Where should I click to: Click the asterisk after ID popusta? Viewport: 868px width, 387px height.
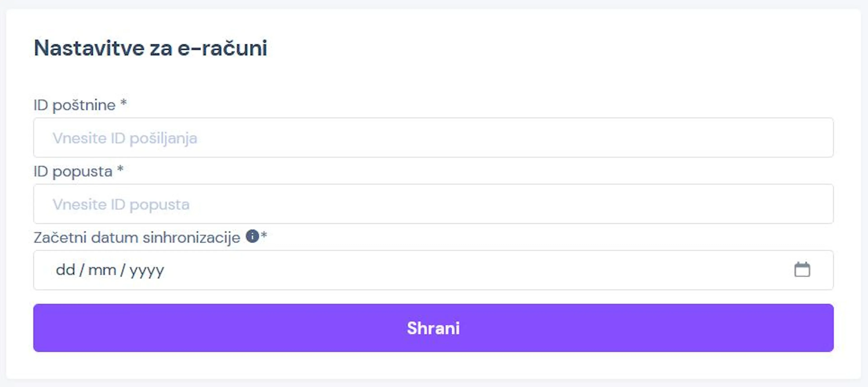[x=120, y=169]
